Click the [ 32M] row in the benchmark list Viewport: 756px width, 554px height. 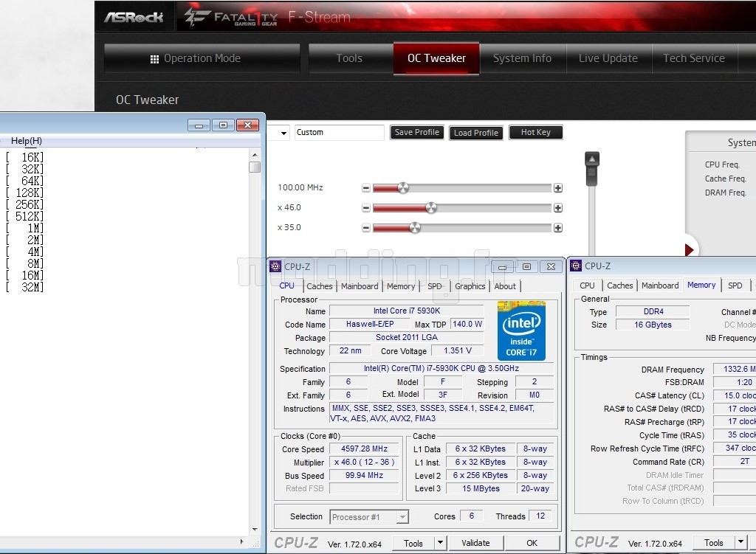point(25,287)
